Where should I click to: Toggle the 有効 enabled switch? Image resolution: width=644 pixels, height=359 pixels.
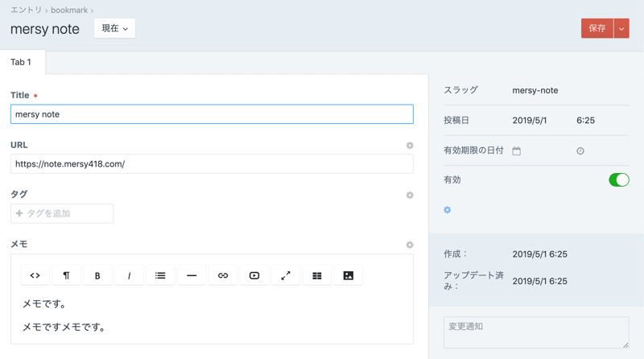[x=618, y=179]
